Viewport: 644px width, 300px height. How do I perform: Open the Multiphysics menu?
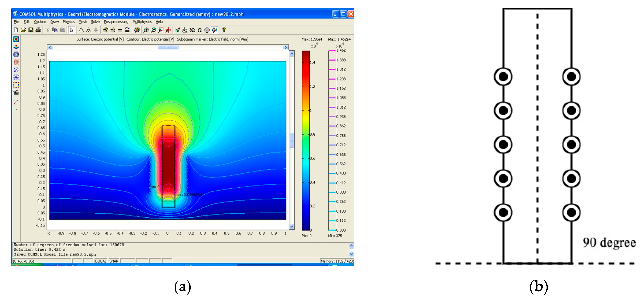point(142,22)
